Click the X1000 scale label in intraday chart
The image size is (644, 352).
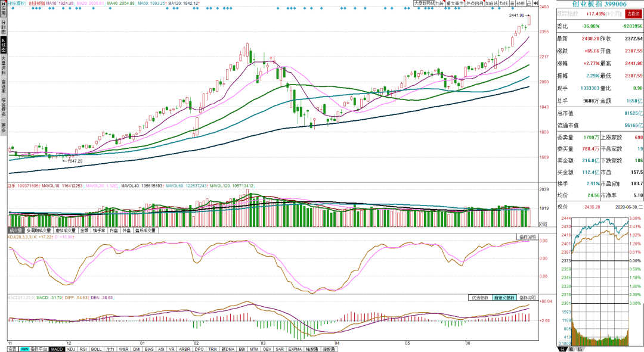(565, 343)
